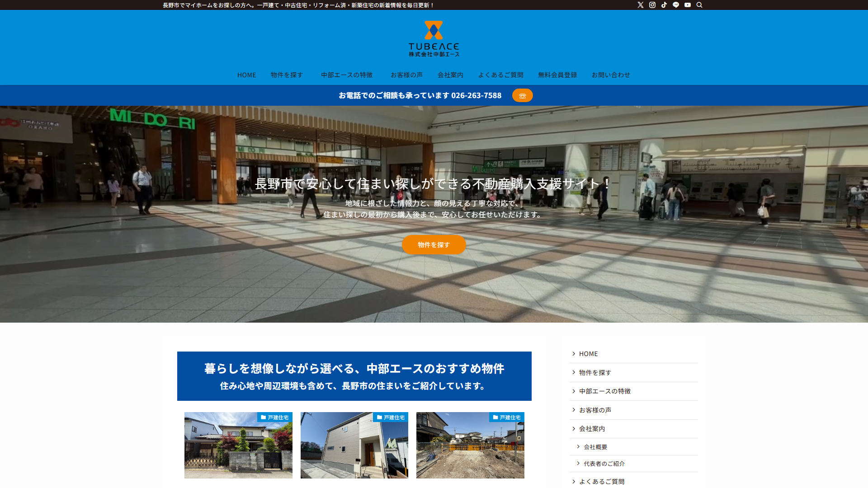Open 会社案内 in the sidebar menu
The image size is (868, 488).
[x=633, y=429]
